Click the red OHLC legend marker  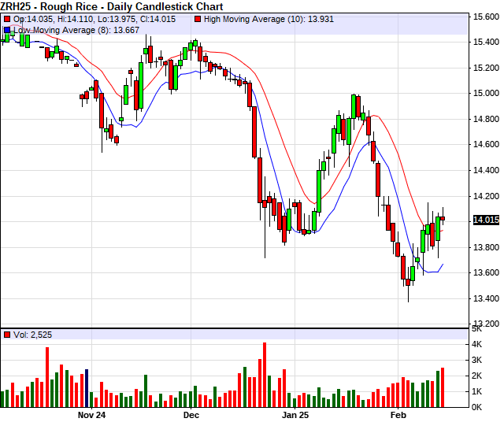pos(7,18)
